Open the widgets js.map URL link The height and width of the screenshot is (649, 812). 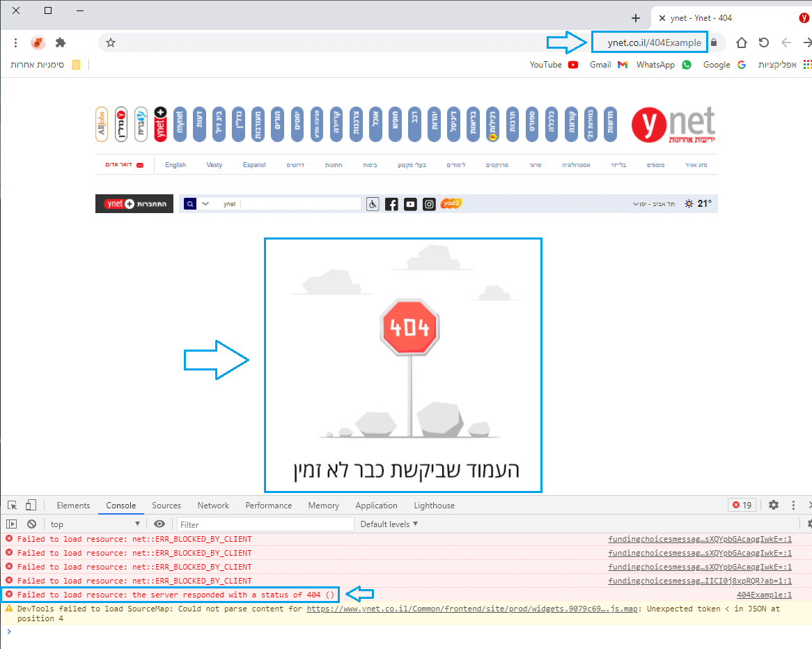(x=472, y=609)
